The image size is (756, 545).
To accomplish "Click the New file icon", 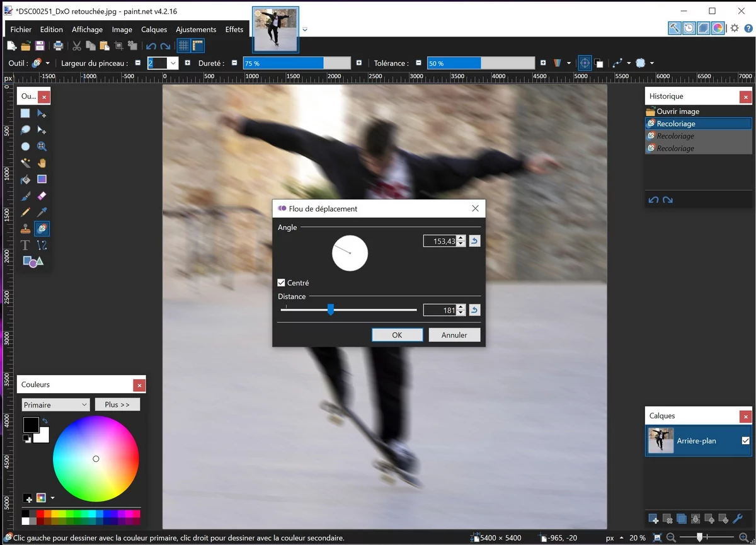I will coord(11,45).
